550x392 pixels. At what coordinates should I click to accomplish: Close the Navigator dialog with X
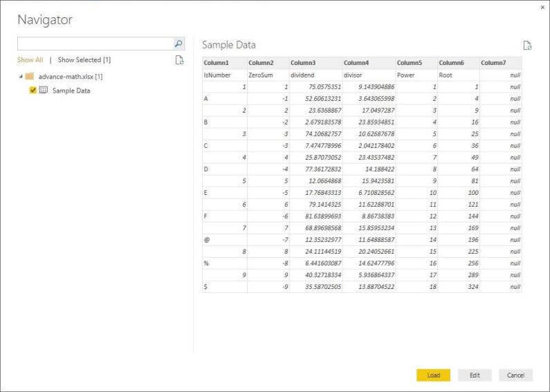[542, 7]
